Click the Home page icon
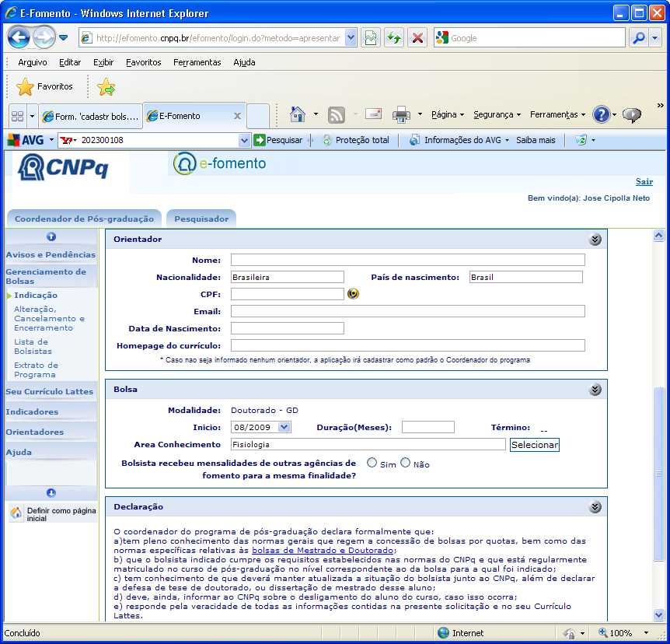The height and width of the screenshot is (644, 670). click(x=298, y=114)
